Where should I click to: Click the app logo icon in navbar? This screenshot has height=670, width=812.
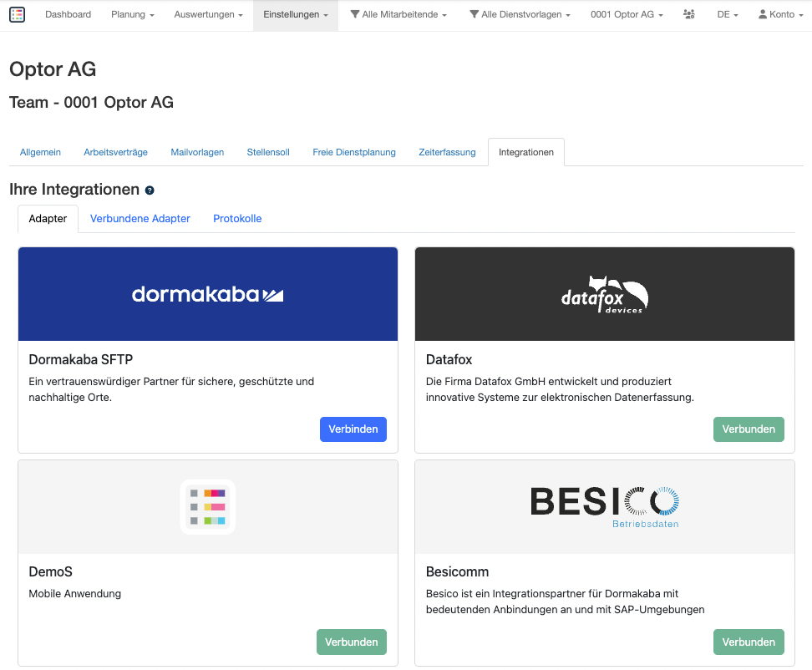17,14
